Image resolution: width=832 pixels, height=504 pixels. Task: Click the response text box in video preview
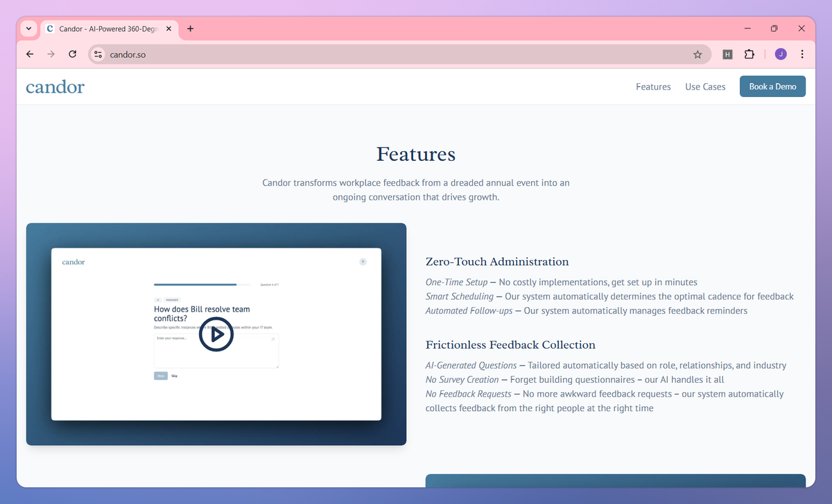[x=216, y=351]
